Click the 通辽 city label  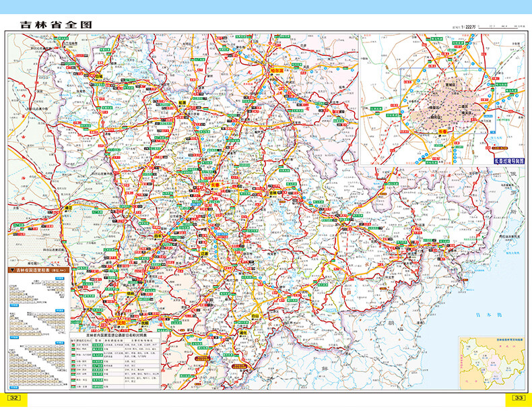(68, 208)
